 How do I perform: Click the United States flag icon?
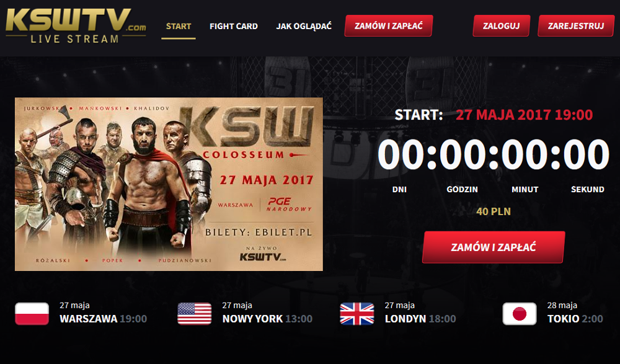click(195, 314)
